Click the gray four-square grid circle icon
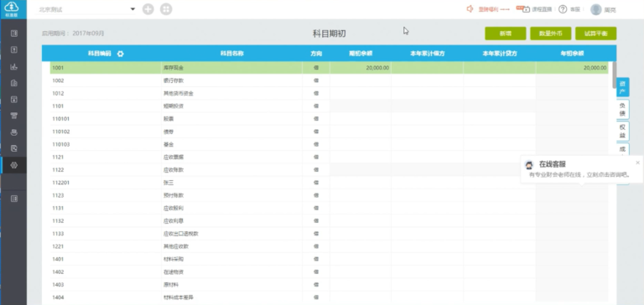Screen dimensions: 644x305 coord(166,9)
